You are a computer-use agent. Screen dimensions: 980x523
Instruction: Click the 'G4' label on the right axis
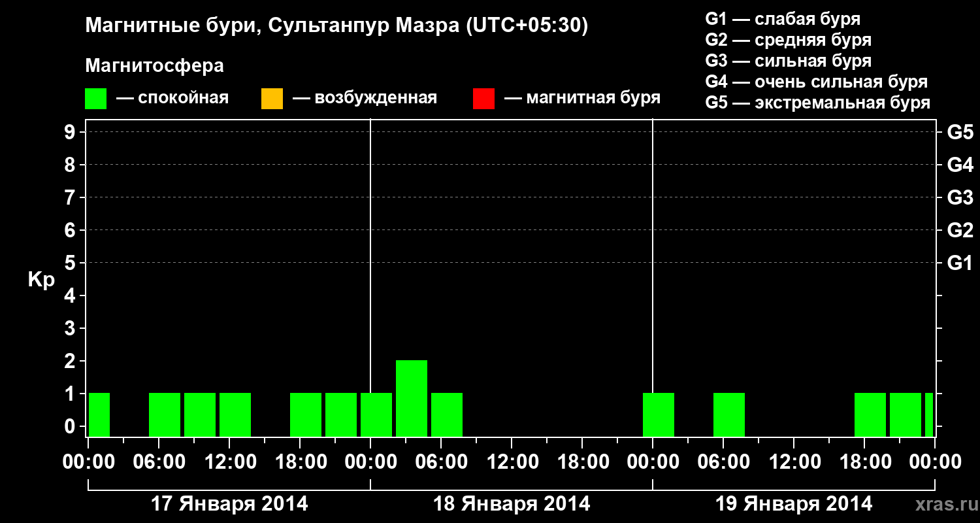(x=960, y=165)
